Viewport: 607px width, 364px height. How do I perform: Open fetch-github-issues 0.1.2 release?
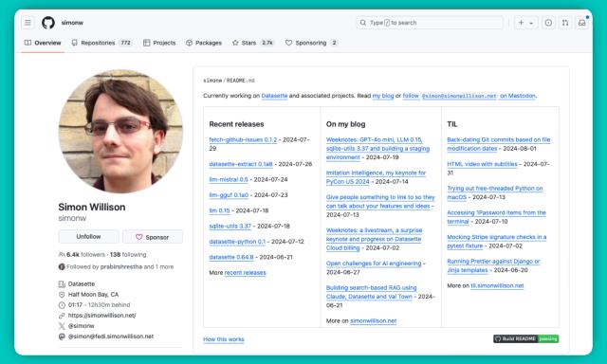tap(243, 139)
